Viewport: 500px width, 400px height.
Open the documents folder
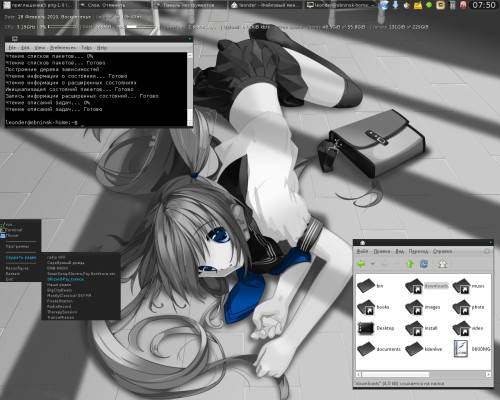[x=379, y=349]
